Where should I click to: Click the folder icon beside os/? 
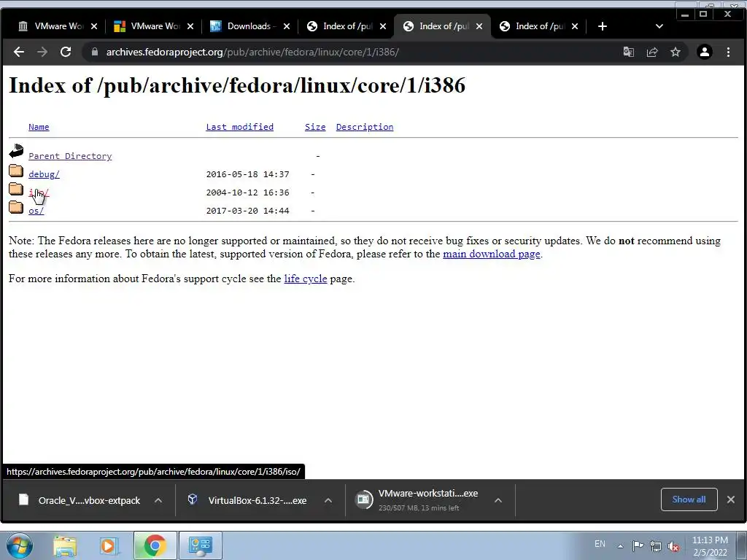pyautogui.click(x=16, y=206)
